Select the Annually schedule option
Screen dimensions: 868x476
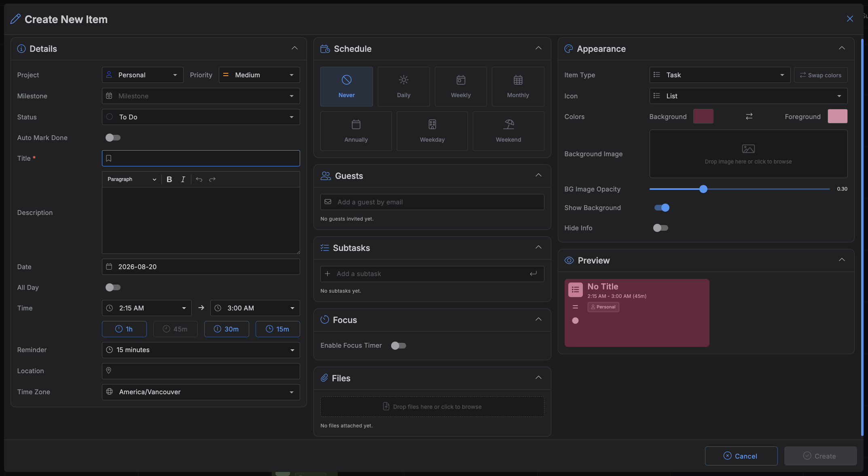coord(356,131)
